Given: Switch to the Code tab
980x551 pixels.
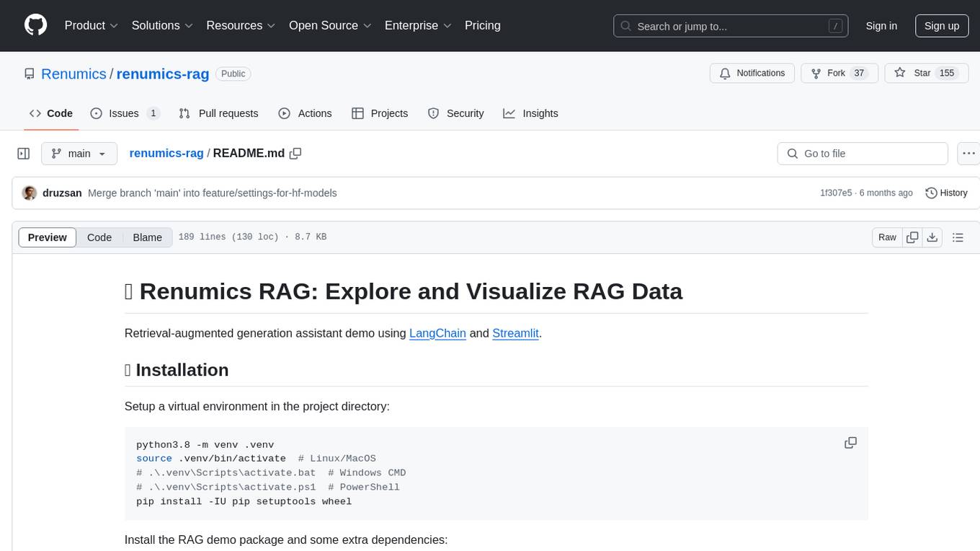Looking at the screenshot, I should pyautogui.click(x=51, y=113).
